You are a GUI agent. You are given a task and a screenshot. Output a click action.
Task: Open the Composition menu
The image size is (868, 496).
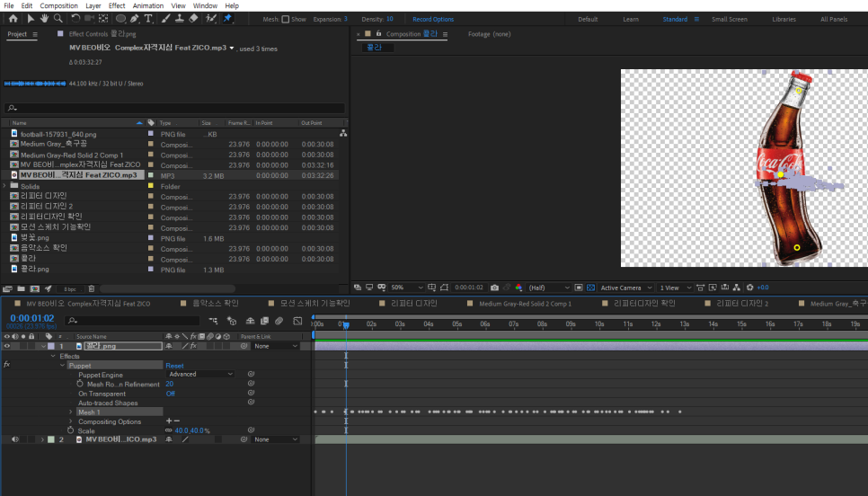58,5
